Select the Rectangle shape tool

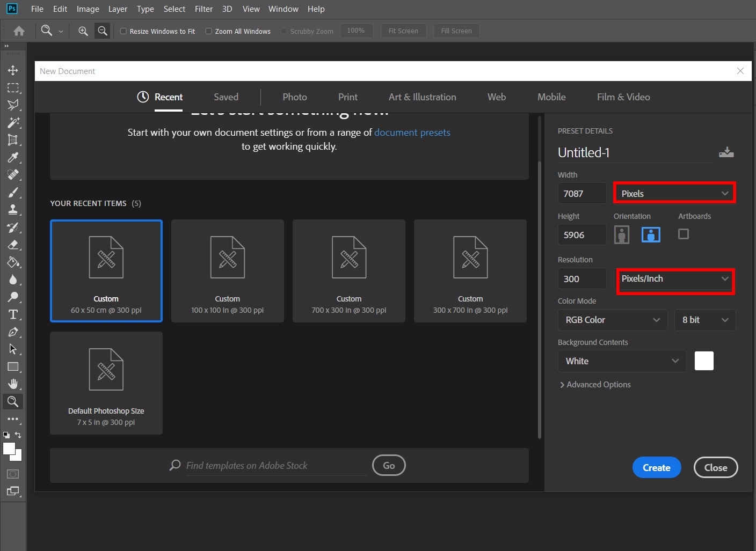pyautogui.click(x=13, y=367)
